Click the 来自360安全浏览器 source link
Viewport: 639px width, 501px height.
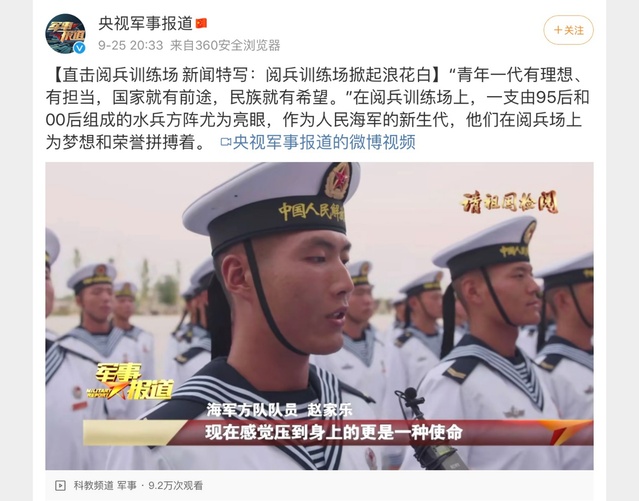225,45
